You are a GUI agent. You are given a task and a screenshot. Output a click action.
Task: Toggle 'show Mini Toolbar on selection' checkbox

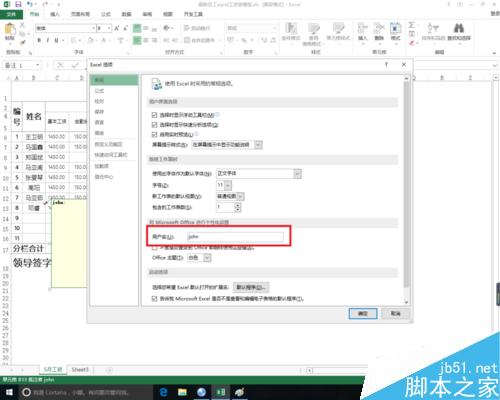click(154, 115)
